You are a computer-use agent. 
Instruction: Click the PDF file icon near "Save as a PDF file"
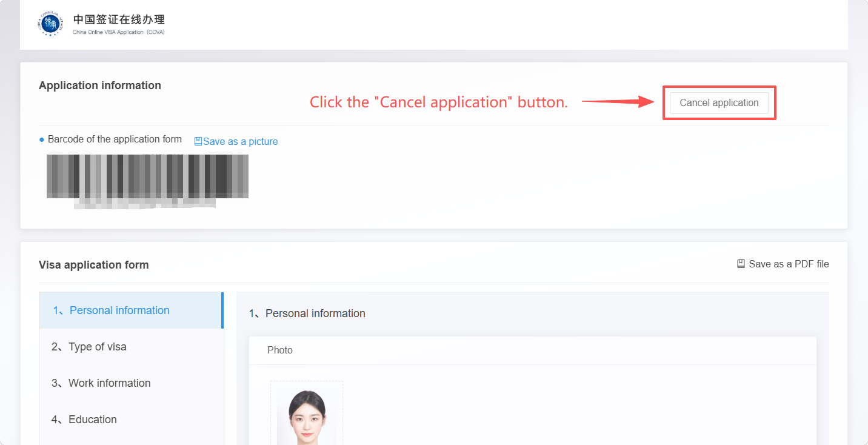click(741, 264)
